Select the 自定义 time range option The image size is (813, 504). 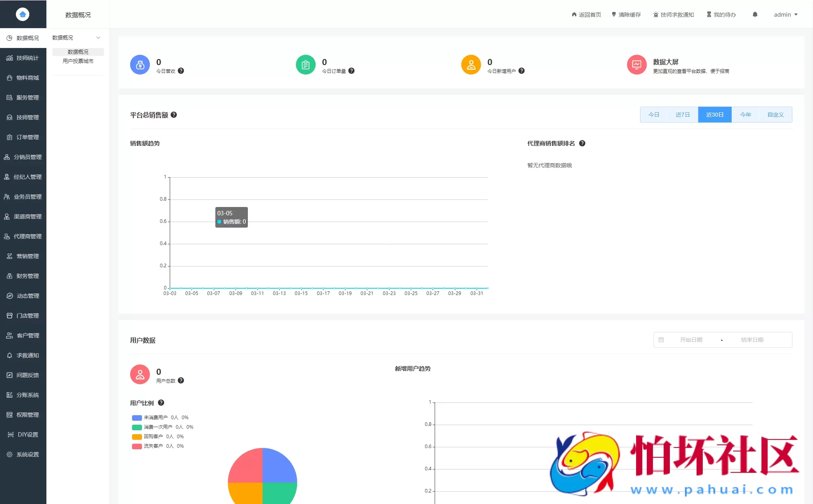(x=775, y=115)
